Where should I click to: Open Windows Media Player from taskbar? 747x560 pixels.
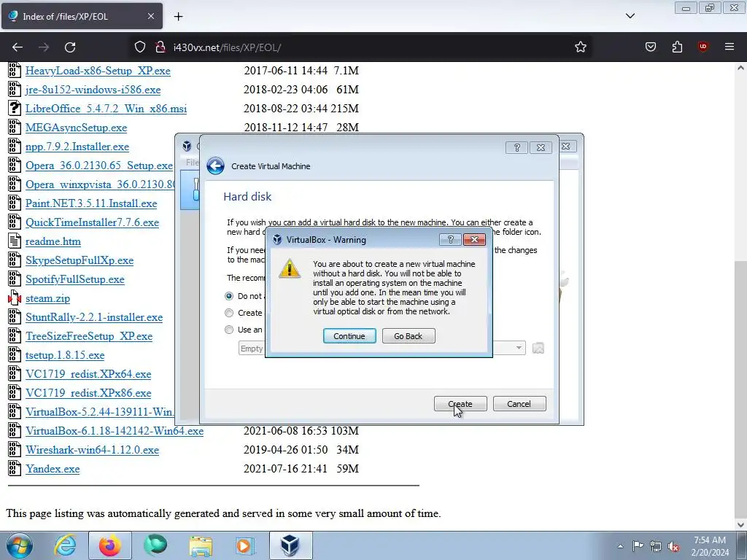tap(245, 545)
